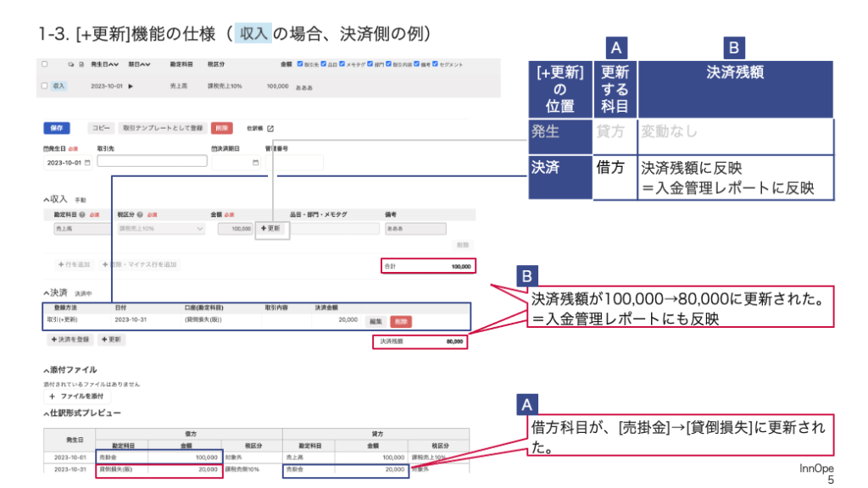Screen dimensions: 868x488
Task: Tick the checkbox for the 収入 row
Action: tap(44, 86)
